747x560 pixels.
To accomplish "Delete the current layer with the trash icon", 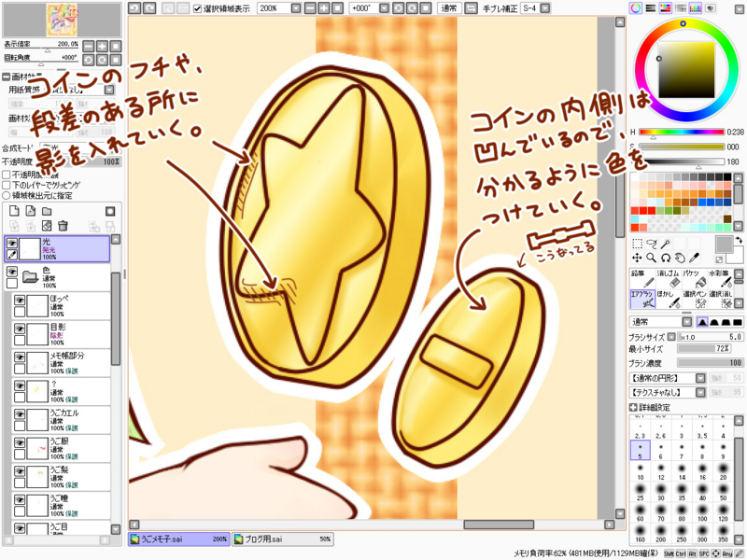I will [63, 226].
